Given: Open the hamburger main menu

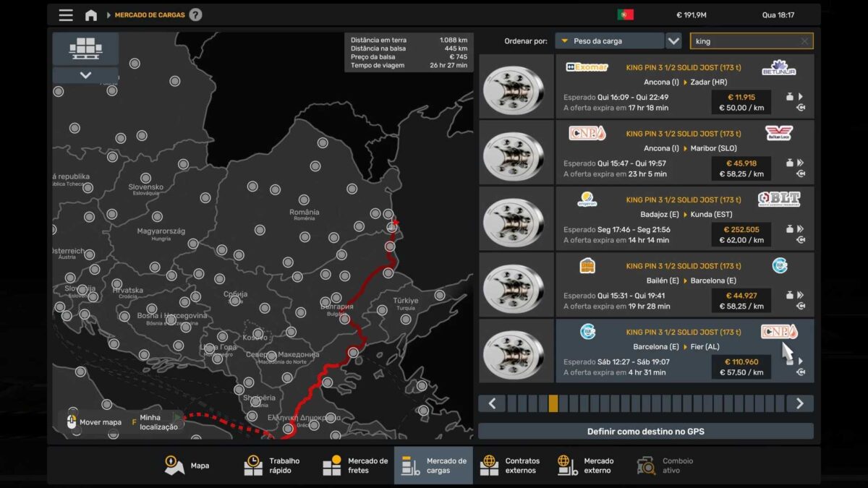Looking at the screenshot, I should 66,15.
